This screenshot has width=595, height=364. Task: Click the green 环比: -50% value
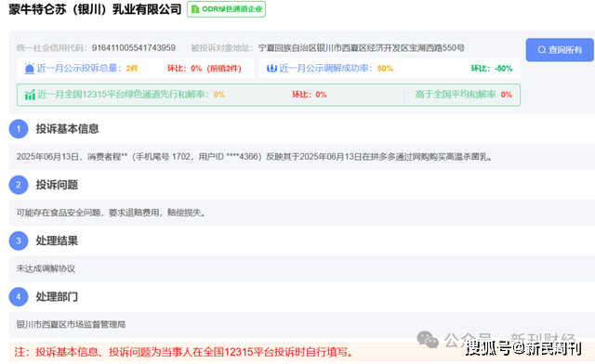click(x=492, y=69)
